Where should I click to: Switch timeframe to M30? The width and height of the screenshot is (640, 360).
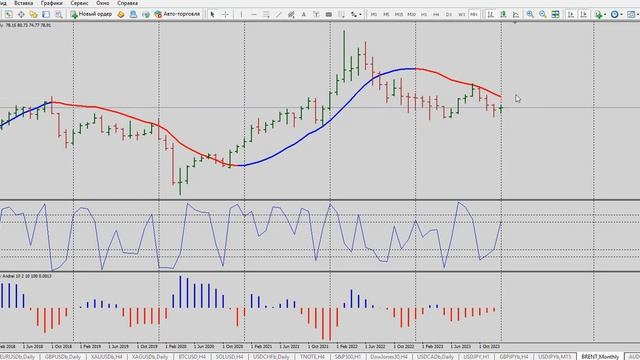point(411,14)
